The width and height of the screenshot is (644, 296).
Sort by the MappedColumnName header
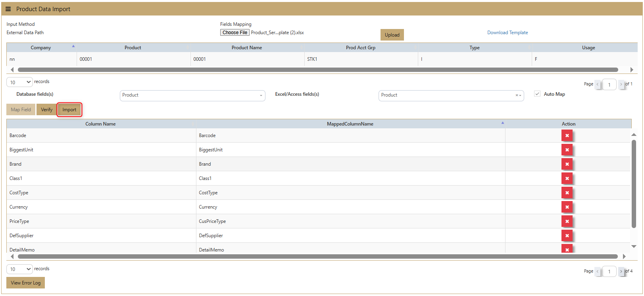coord(350,124)
